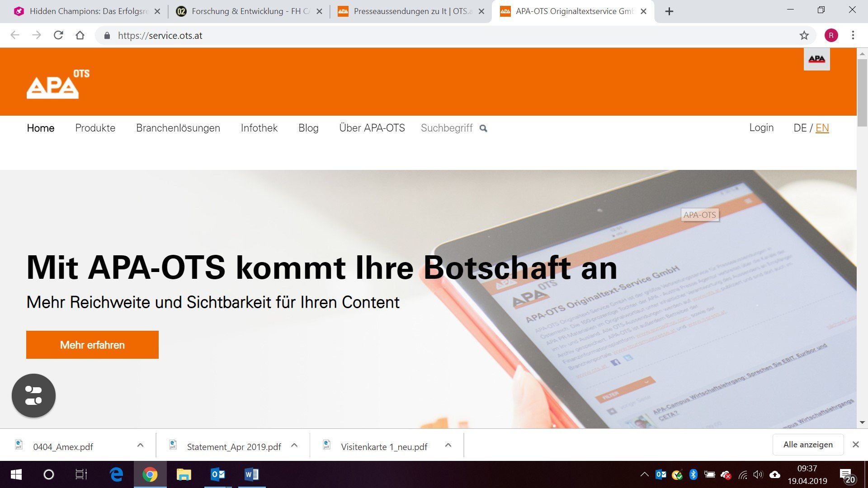
Task: Navigate back in browser history
Action: point(15,35)
